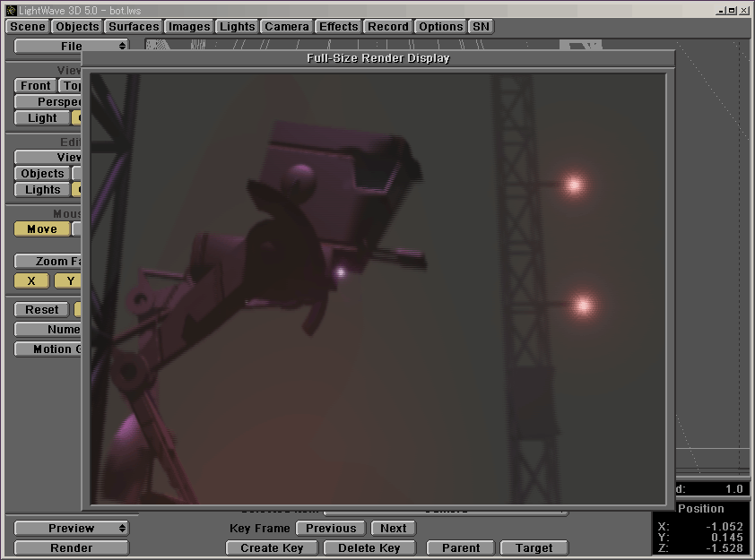The width and height of the screenshot is (755, 560).
Task: Select the Front view button
Action: (x=36, y=86)
